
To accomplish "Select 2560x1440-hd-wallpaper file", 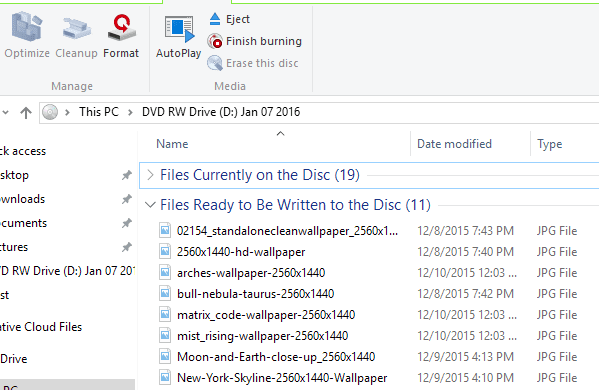I will (x=241, y=252).
